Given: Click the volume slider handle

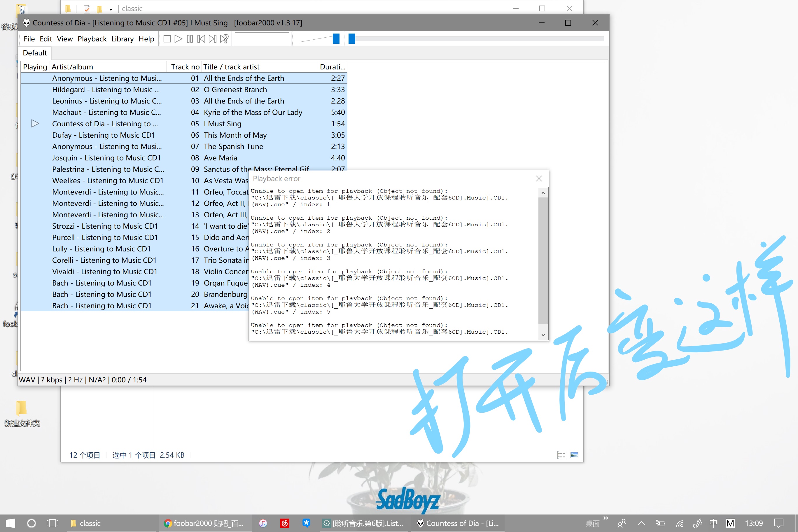Looking at the screenshot, I should coord(336,39).
